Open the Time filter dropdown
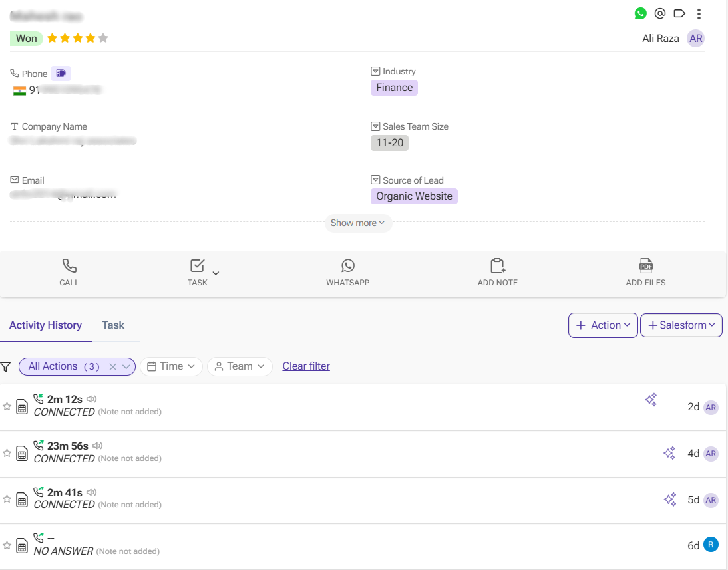This screenshot has height=570, width=728. coord(171,366)
